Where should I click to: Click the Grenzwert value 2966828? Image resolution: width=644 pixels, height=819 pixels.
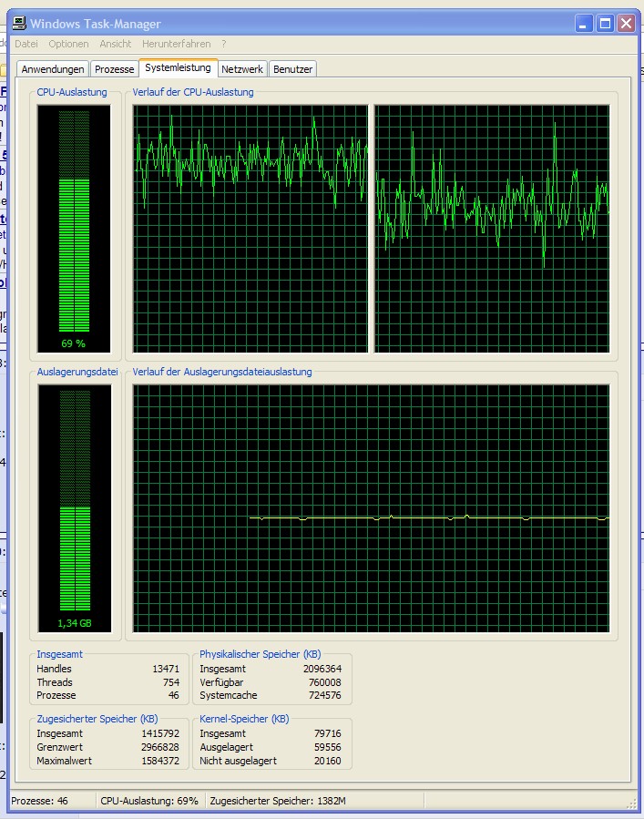click(160, 747)
